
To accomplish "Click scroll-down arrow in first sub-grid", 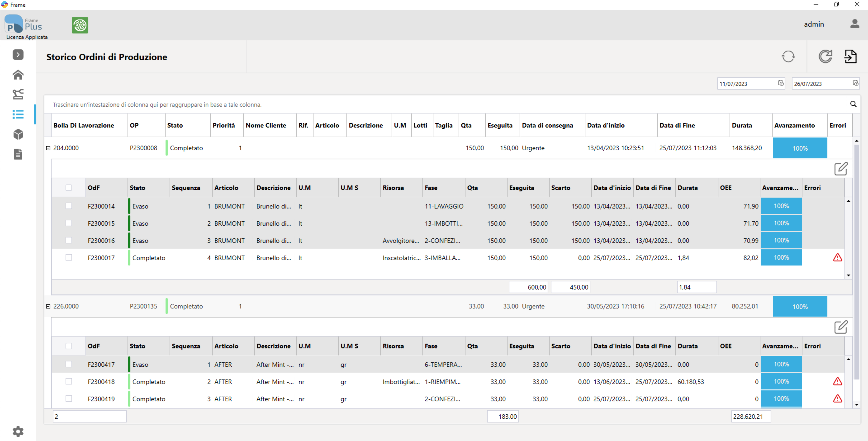I will [x=848, y=275].
